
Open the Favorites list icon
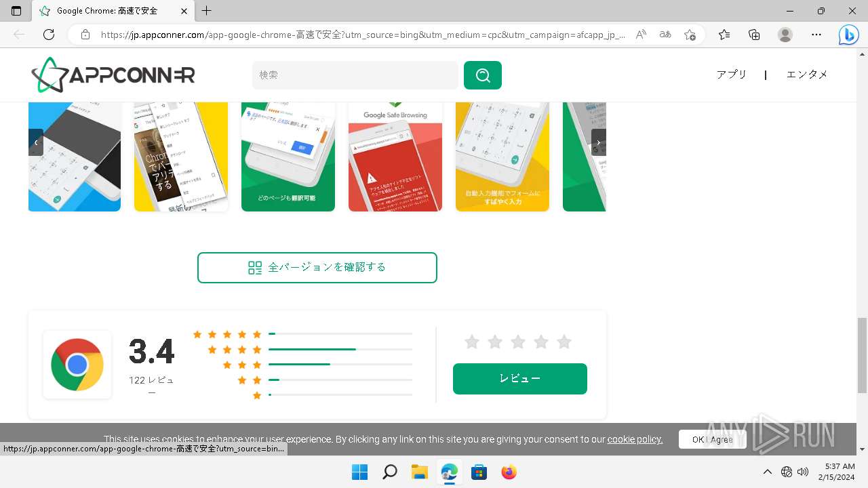click(724, 35)
